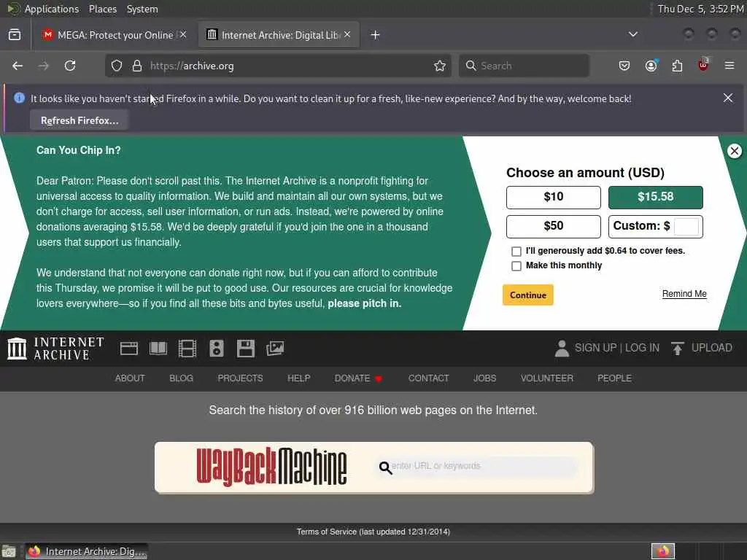The image size is (747, 560).
Task: Click the upload arrow icon
Action: (677, 348)
